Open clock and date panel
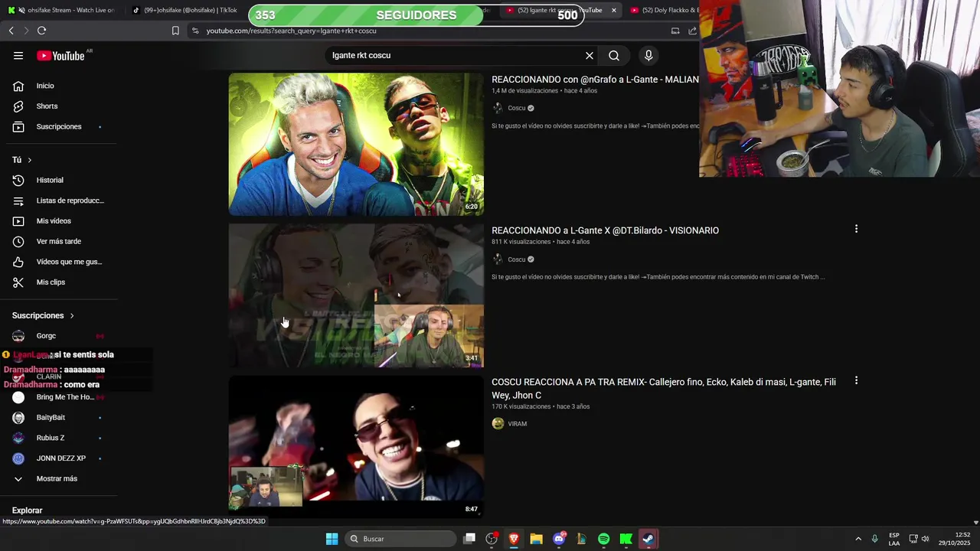 coord(955,539)
